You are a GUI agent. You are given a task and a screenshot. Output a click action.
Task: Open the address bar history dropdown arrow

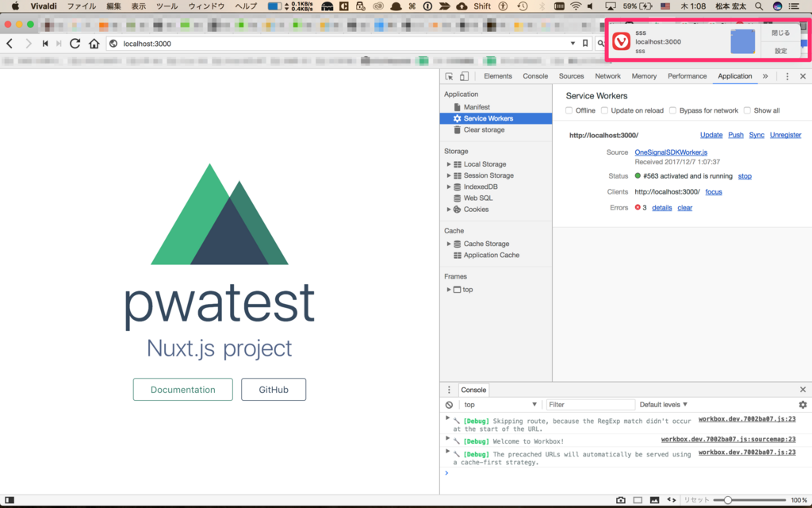point(573,44)
